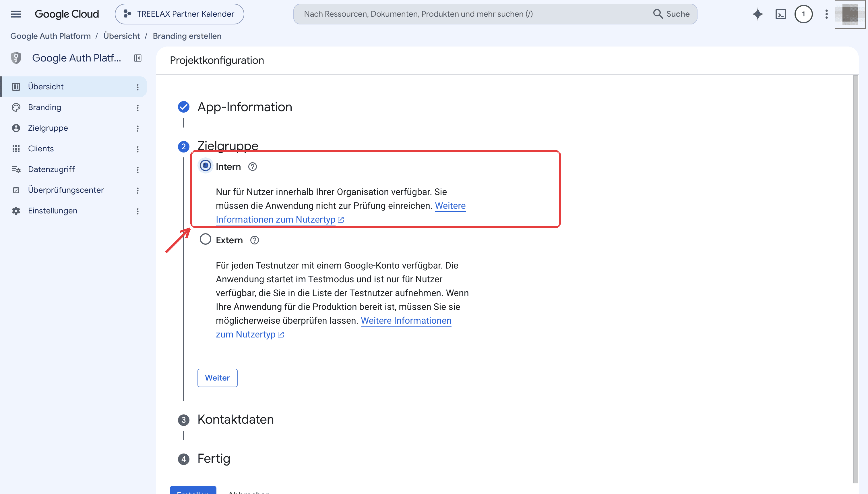Open Clients in the sidebar
The image size is (868, 494).
coord(73,149)
